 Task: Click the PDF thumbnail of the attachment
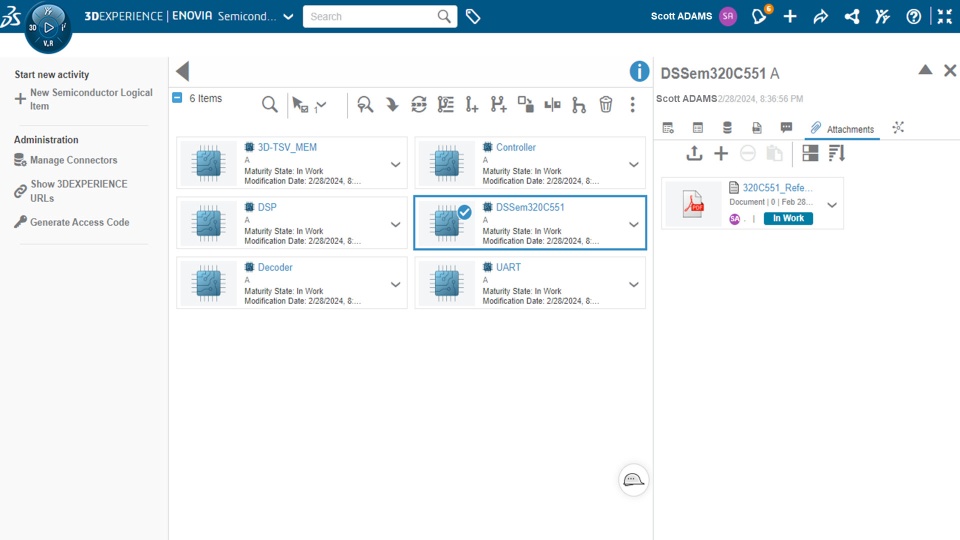coord(693,204)
